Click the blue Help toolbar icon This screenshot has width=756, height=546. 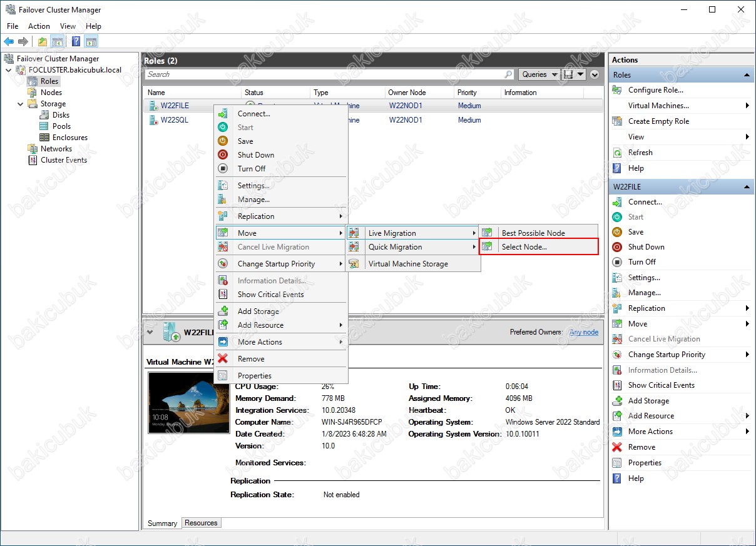click(x=76, y=42)
